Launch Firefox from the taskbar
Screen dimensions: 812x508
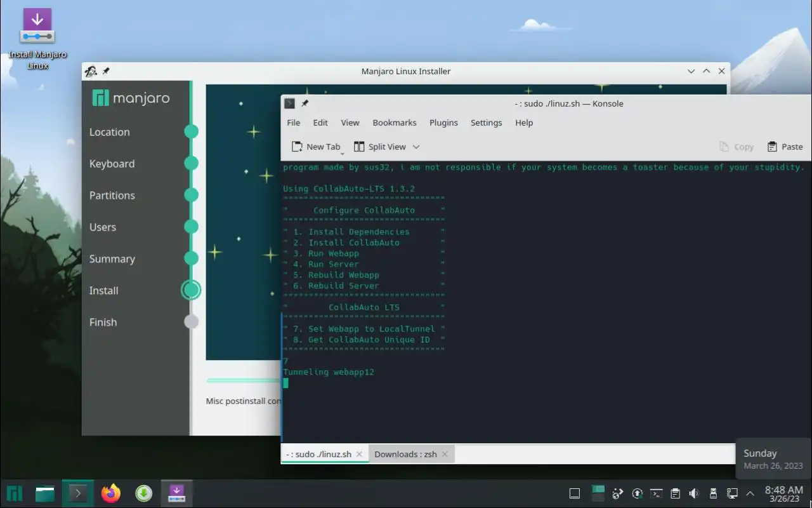tap(111, 493)
